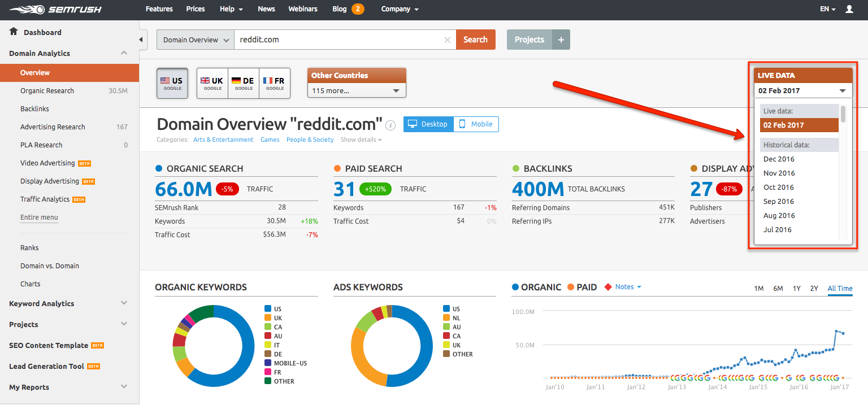The width and height of the screenshot is (868, 405).
Task: Click the red Notes diamond icon
Action: pyautogui.click(x=608, y=287)
